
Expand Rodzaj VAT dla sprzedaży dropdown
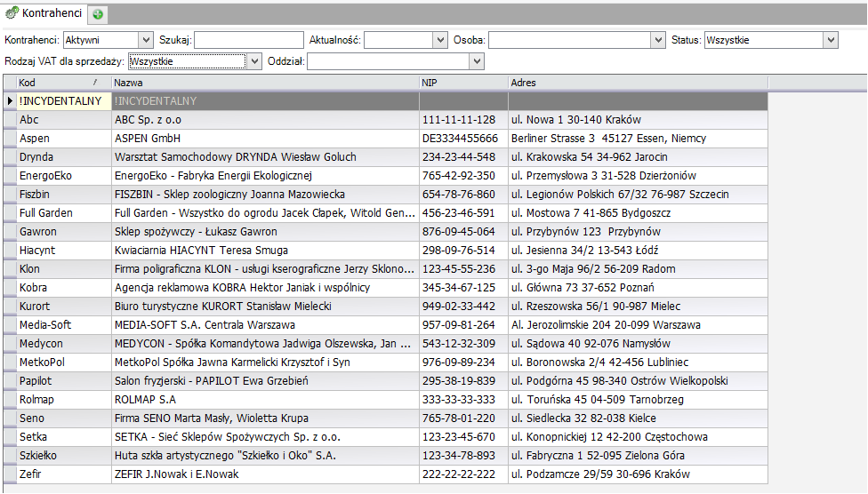[254, 61]
